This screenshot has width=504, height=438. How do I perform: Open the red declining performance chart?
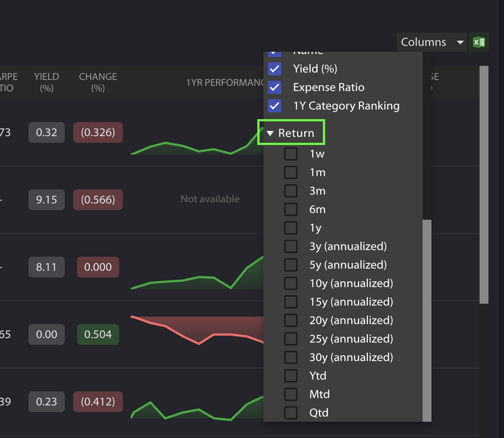197,330
